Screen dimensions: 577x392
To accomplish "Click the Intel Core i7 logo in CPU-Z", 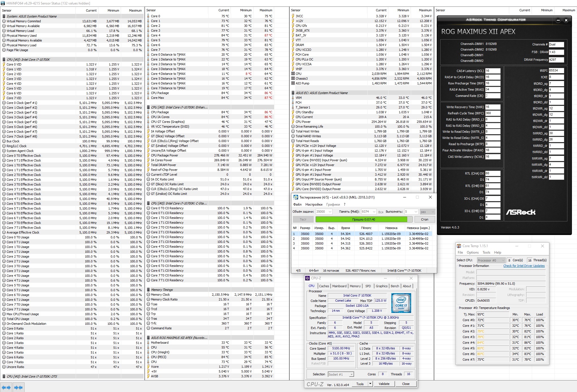I will (401, 303).
